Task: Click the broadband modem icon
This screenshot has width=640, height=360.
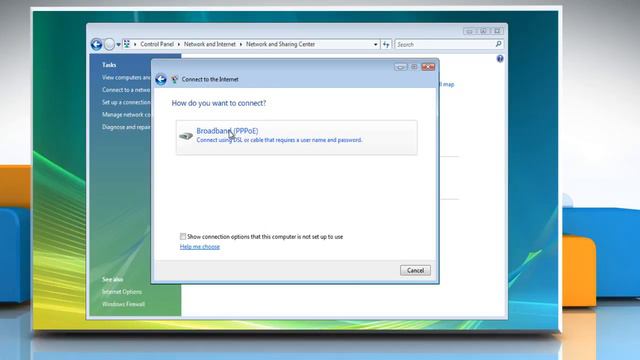Action: click(x=186, y=136)
